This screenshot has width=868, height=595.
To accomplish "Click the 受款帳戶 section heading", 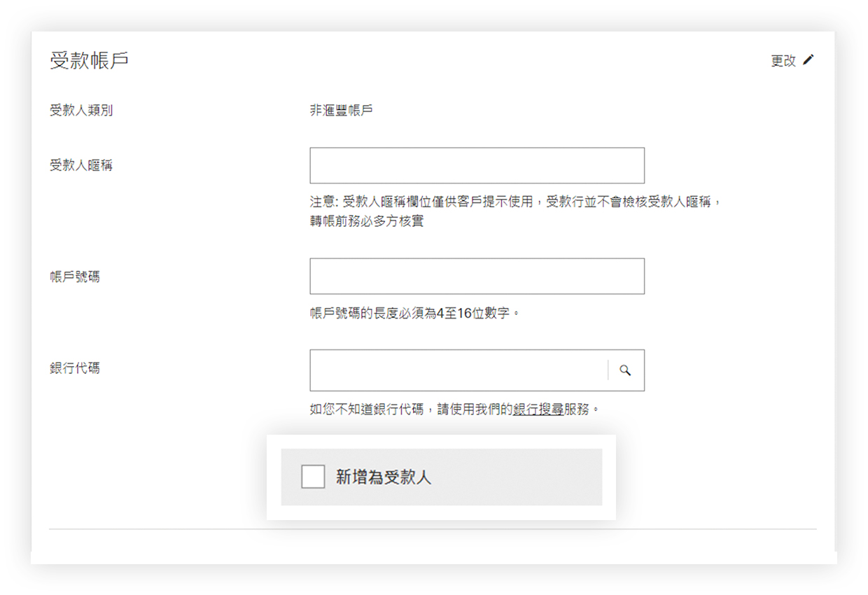I will (x=89, y=60).
